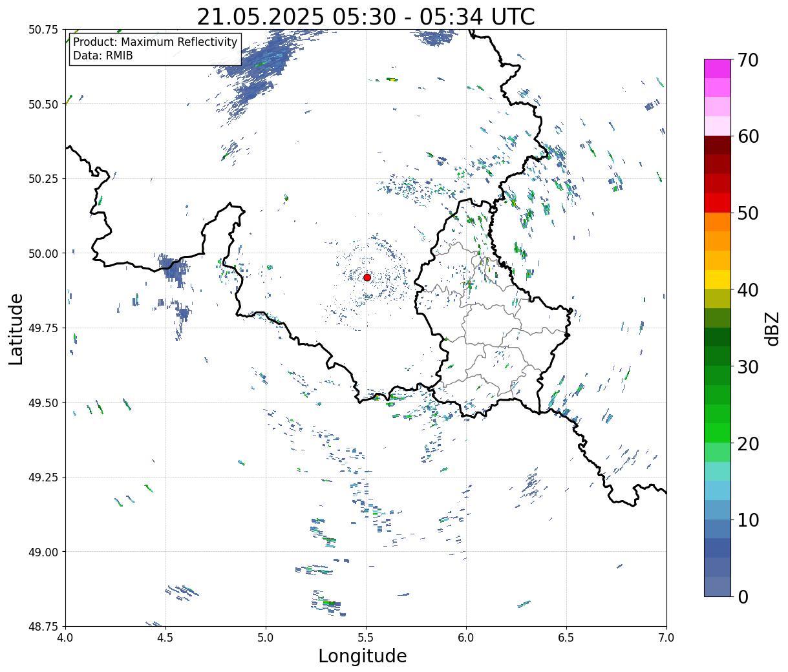Click the 10 tick label on colorbar
The width and height of the screenshot is (788, 672).
(748, 520)
